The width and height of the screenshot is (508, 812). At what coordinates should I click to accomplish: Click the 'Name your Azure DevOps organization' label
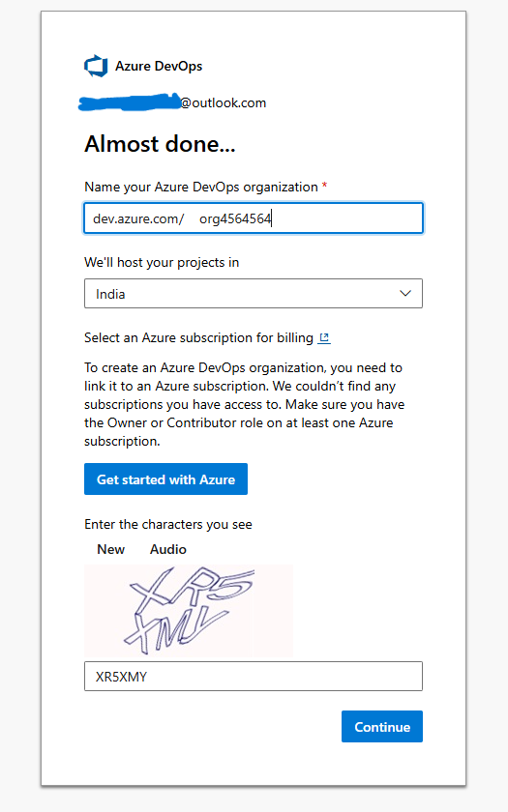coord(201,187)
